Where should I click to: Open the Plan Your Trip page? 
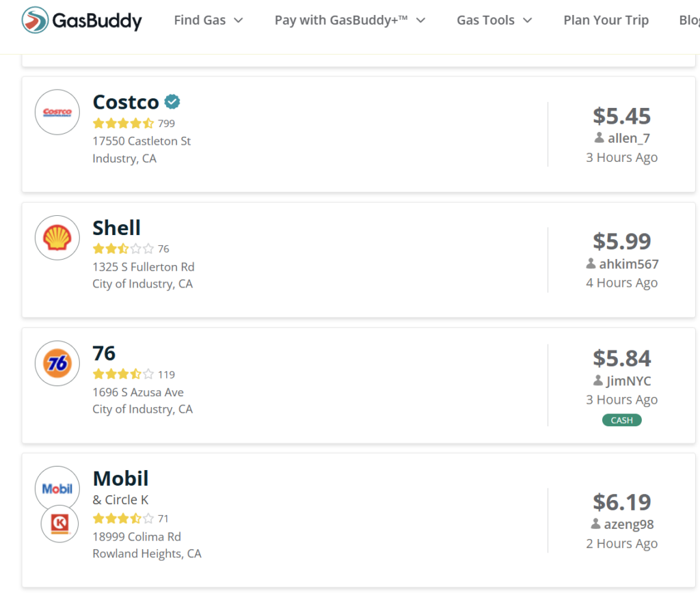(x=606, y=20)
